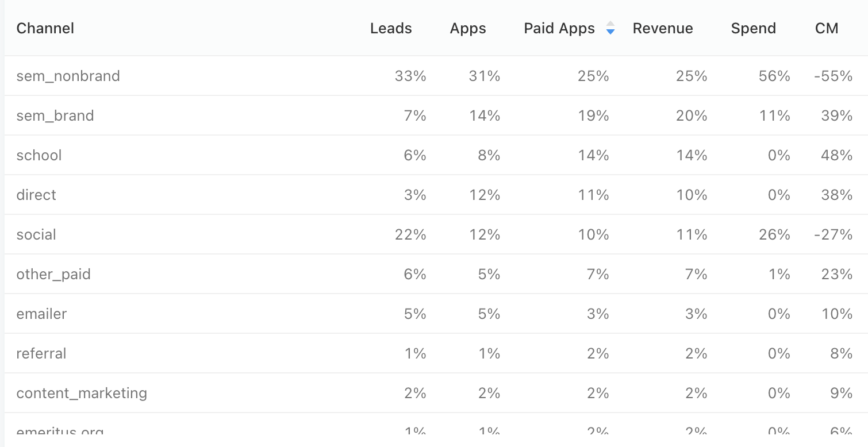Viewport: 868px width, 447px height.
Task: Click the 56% Spend value cell
Action: point(774,76)
